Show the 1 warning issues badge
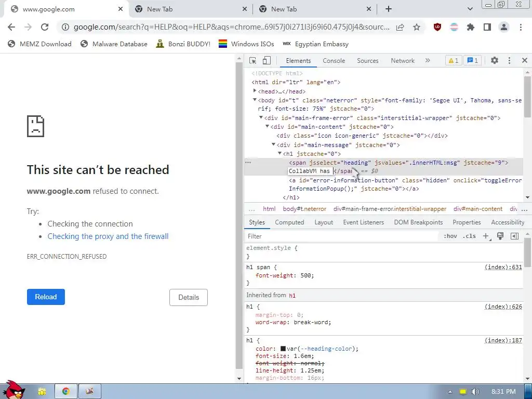The width and height of the screenshot is (532, 399). [x=453, y=60]
